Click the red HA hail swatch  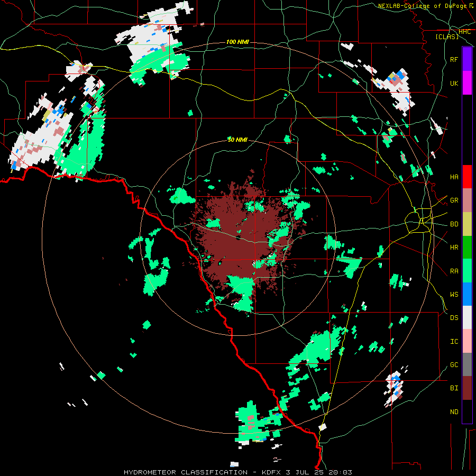point(467,177)
